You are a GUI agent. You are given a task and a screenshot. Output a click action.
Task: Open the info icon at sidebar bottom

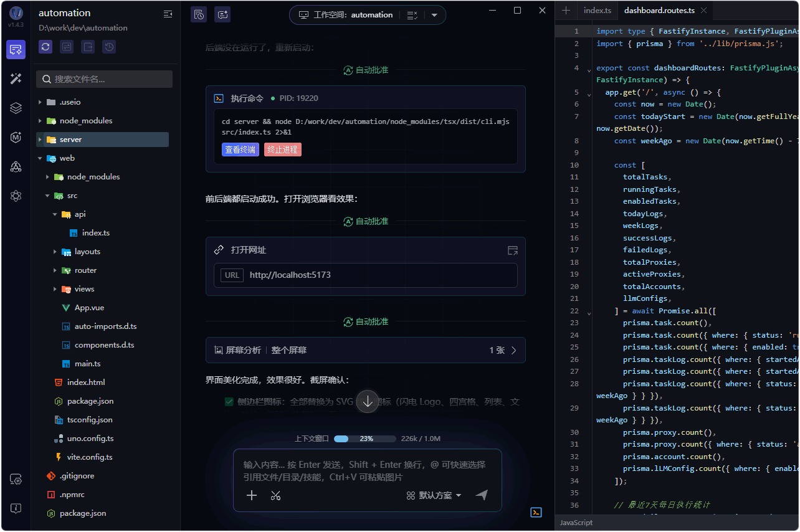click(x=16, y=508)
